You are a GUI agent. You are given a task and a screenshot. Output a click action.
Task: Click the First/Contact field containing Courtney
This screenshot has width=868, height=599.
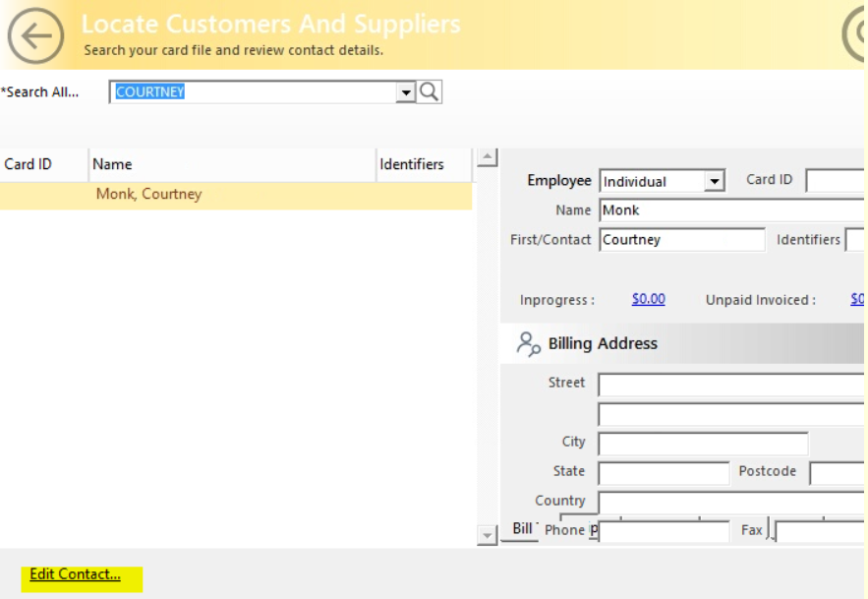click(x=682, y=240)
